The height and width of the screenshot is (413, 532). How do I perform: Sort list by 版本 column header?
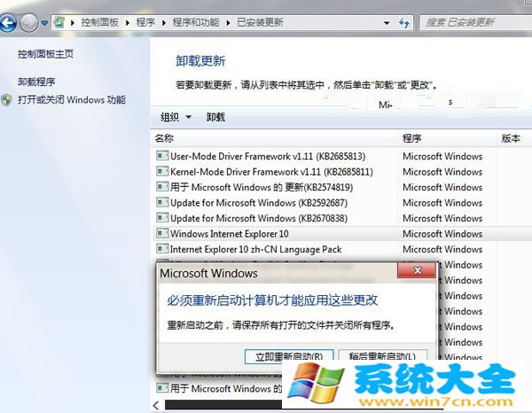(514, 138)
